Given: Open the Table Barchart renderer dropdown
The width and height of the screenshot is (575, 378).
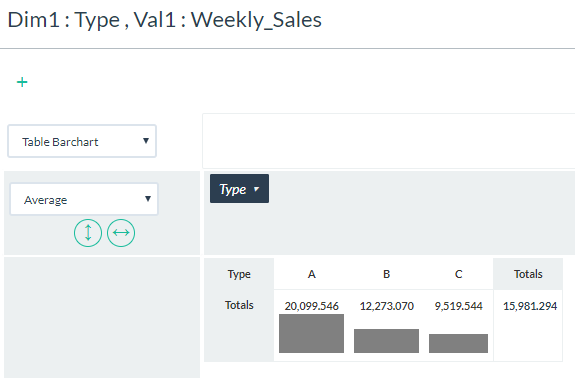Looking at the screenshot, I should (x=82, y=141).
